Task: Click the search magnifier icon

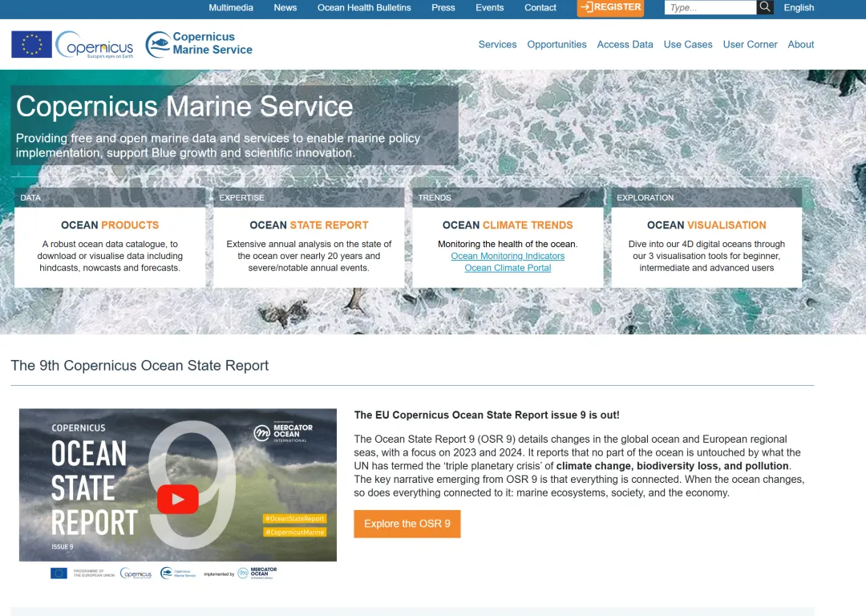Action: (x=764, y=7)
